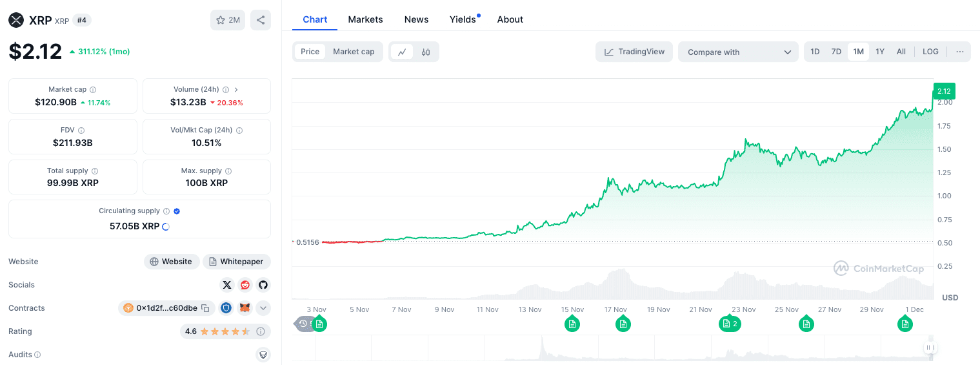Viewport: 980px width, 365px height.
Task: Open XRP's Reddit social icon
Action: tap(245, 285)
